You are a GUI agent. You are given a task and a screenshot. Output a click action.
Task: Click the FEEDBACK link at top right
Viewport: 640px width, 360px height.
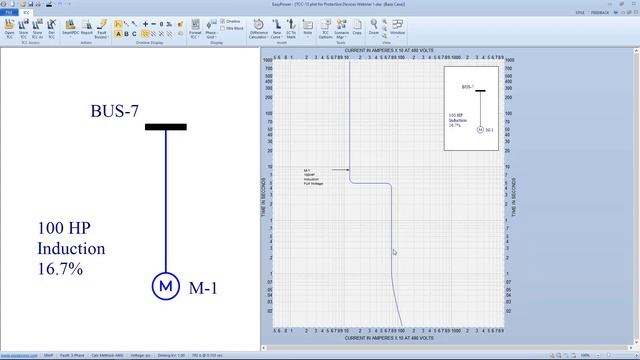pos(600,13)
